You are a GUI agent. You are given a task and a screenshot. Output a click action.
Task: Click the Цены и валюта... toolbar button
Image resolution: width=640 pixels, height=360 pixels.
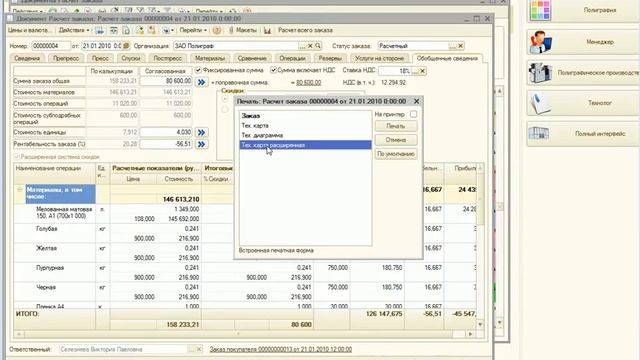30,30
